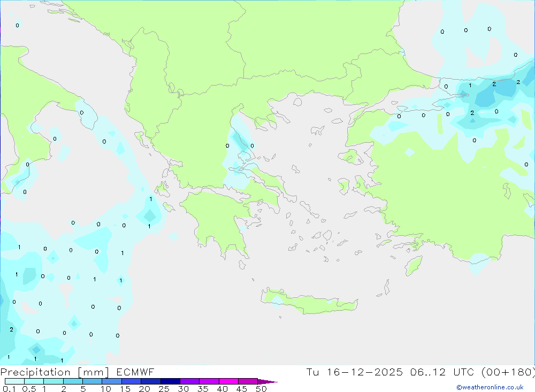Click the '0.1' legend label

[x=9, y=389]
